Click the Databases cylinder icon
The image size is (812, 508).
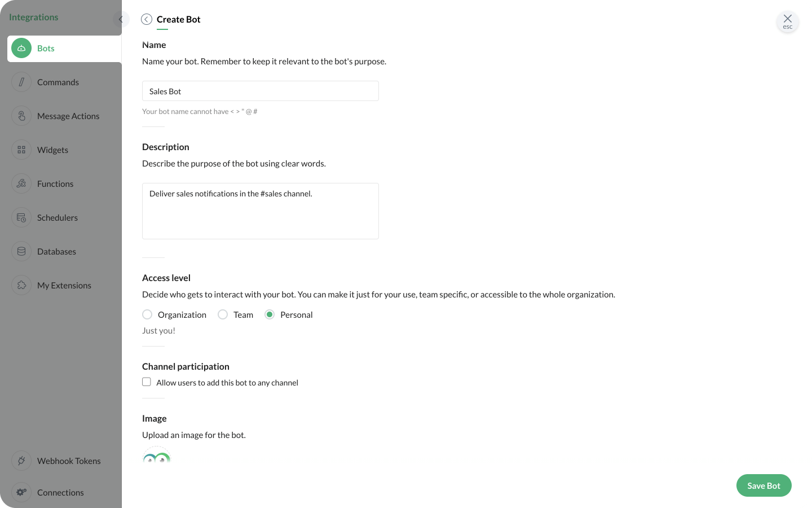tap(21, 252)
